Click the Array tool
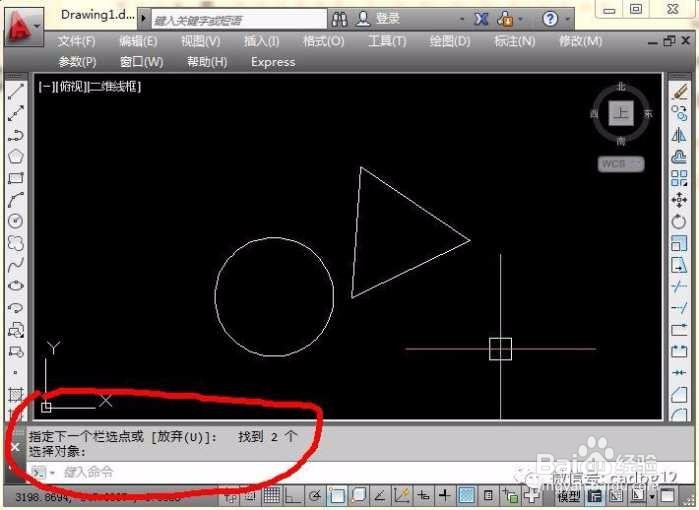The image size is (699, 510). [x=679, y=178]
